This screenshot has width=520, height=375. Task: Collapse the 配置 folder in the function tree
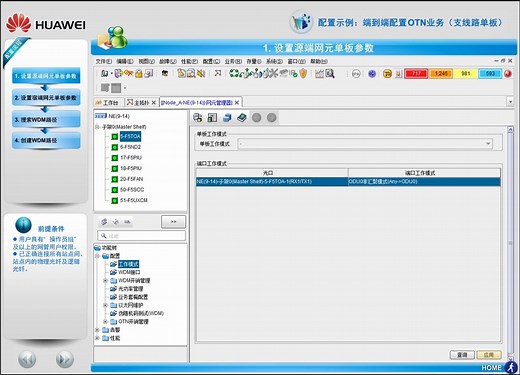[x=97, y=256]
